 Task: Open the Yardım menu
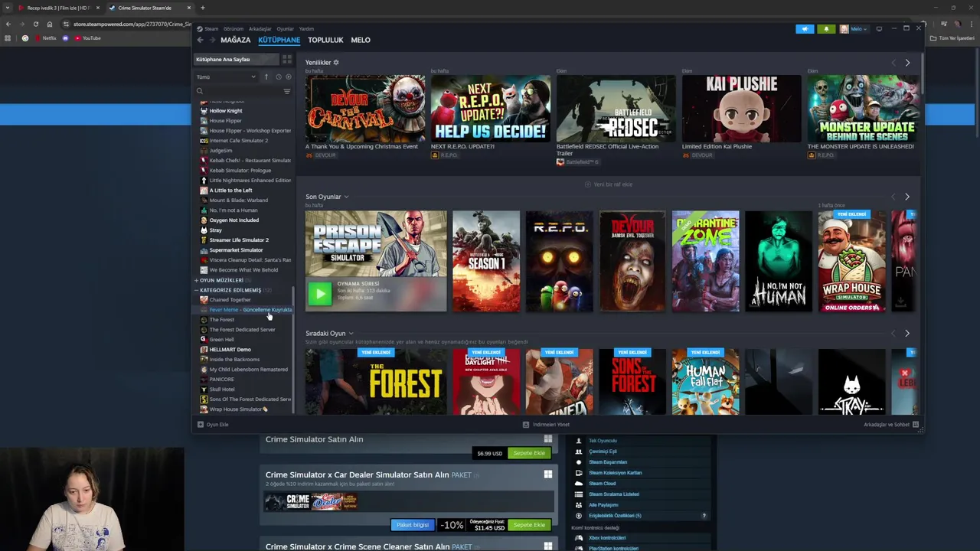point(306,29)
